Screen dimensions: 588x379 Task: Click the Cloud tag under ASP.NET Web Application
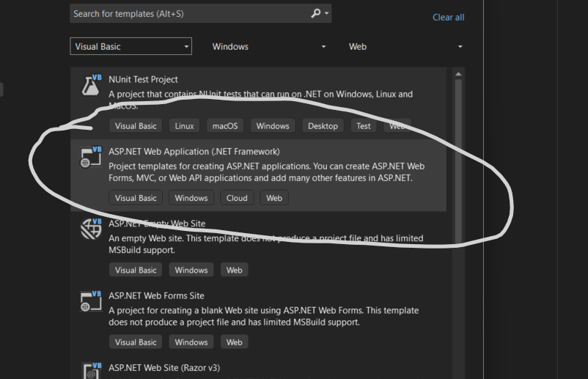(x=237, y=198)
